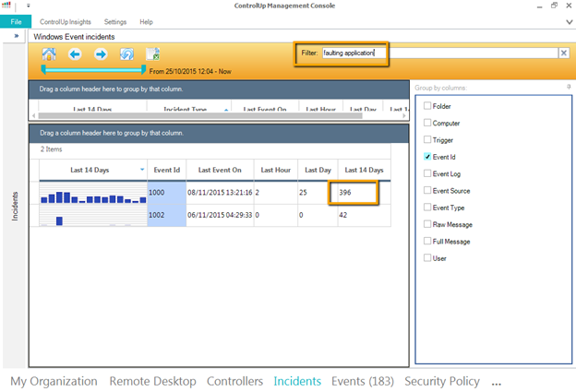The width and height of the screenshot is (576, 392).
Task: Click the 14-day chart for event 1000
Action: coord(93,193)
